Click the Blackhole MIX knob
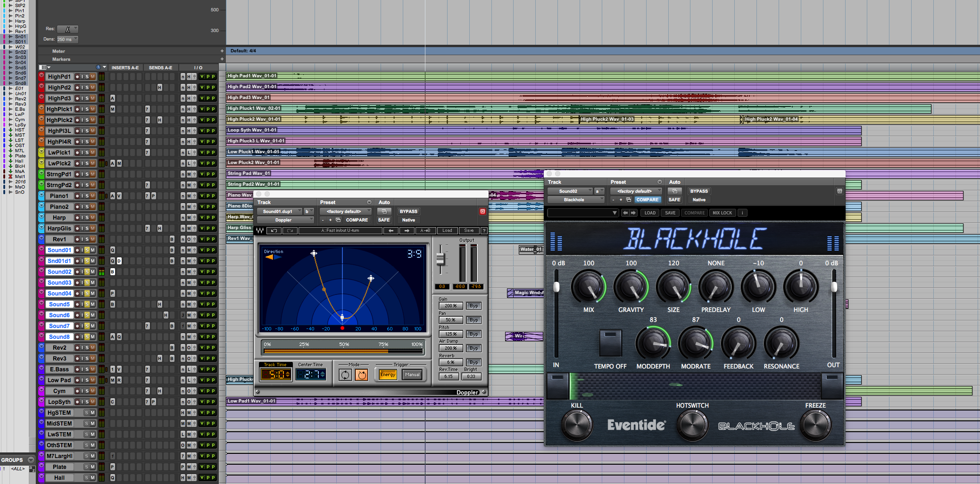 (x=589, y=287)
